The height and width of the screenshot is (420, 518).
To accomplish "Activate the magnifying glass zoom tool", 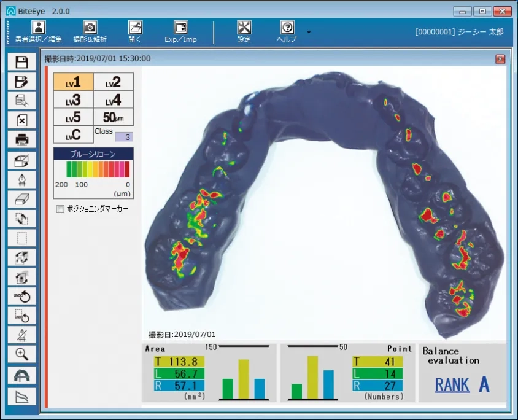I will (22, 353).
